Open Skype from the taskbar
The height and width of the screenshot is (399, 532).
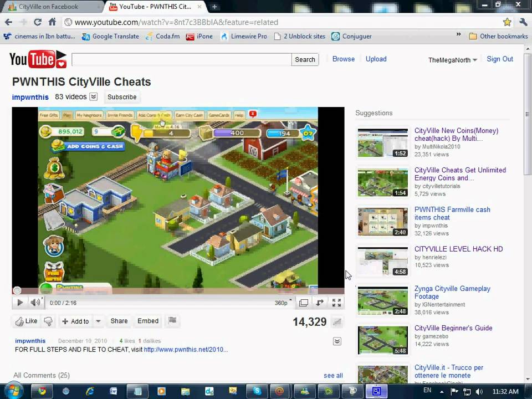(x=257, y=391)
